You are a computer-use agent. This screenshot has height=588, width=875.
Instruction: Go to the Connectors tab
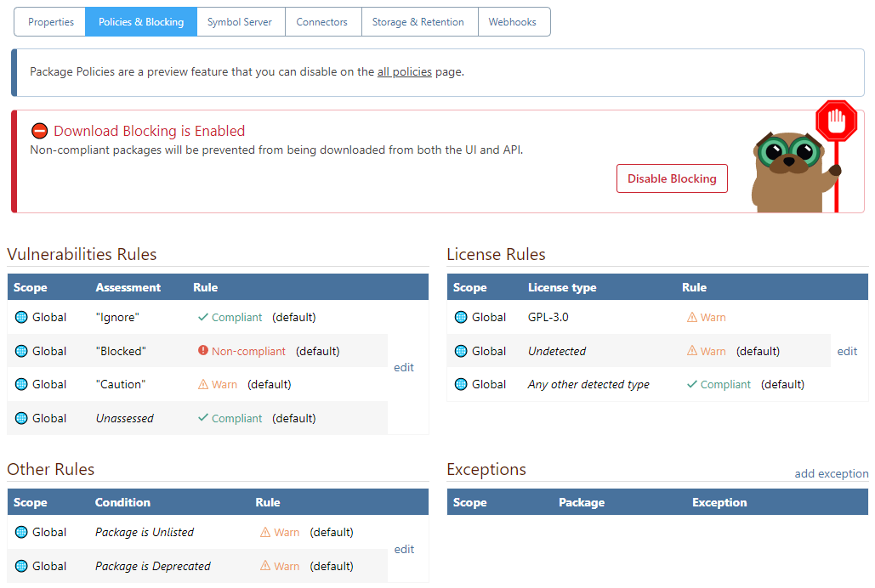click(322, 22)
